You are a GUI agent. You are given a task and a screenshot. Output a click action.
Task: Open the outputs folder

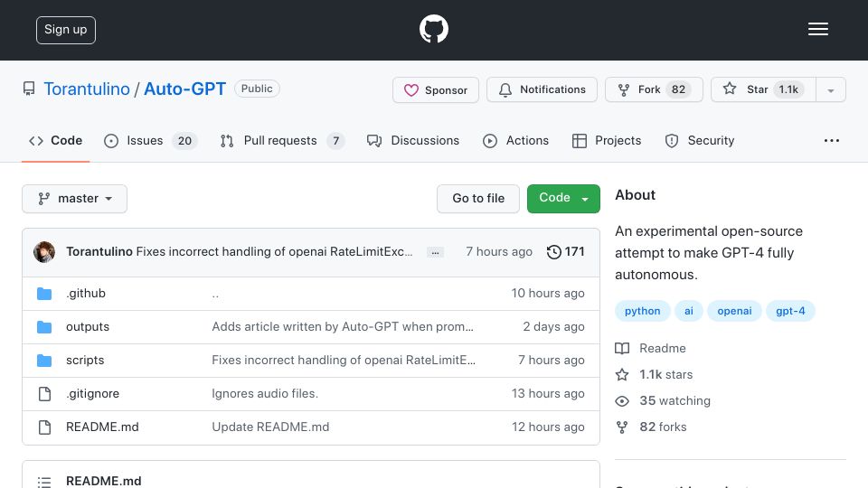pos(88,327)
